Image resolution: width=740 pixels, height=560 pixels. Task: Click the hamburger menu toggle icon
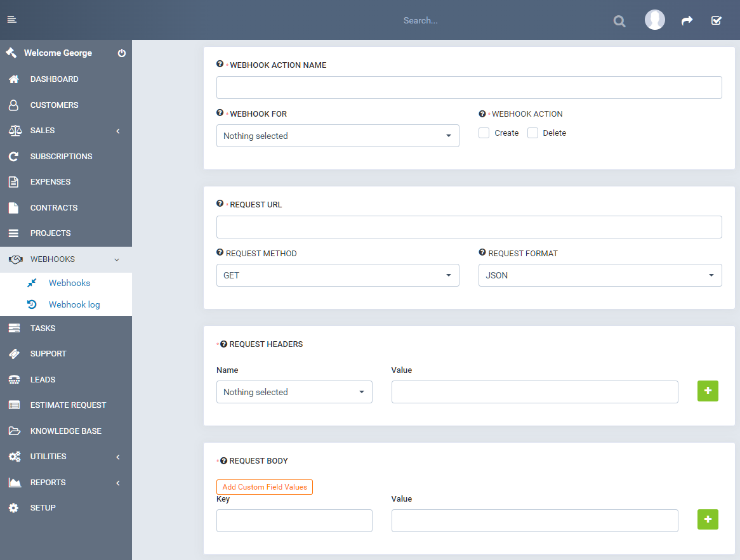11,20
